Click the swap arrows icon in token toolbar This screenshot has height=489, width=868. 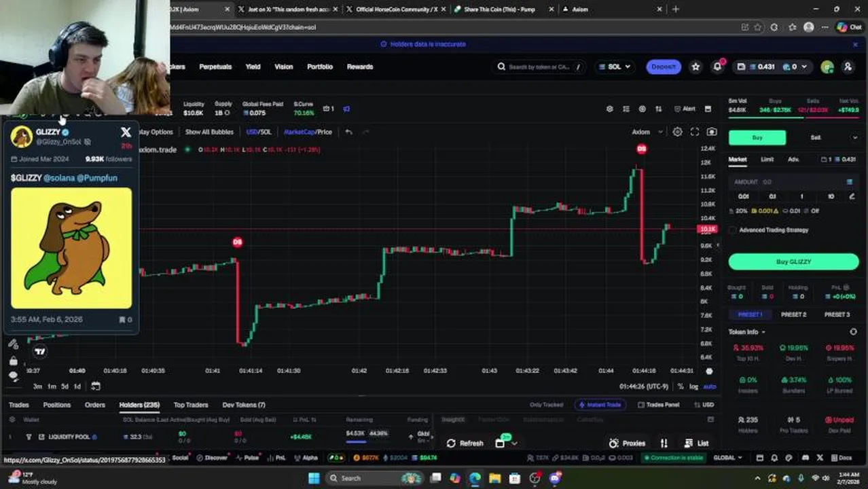pos(658,109)
